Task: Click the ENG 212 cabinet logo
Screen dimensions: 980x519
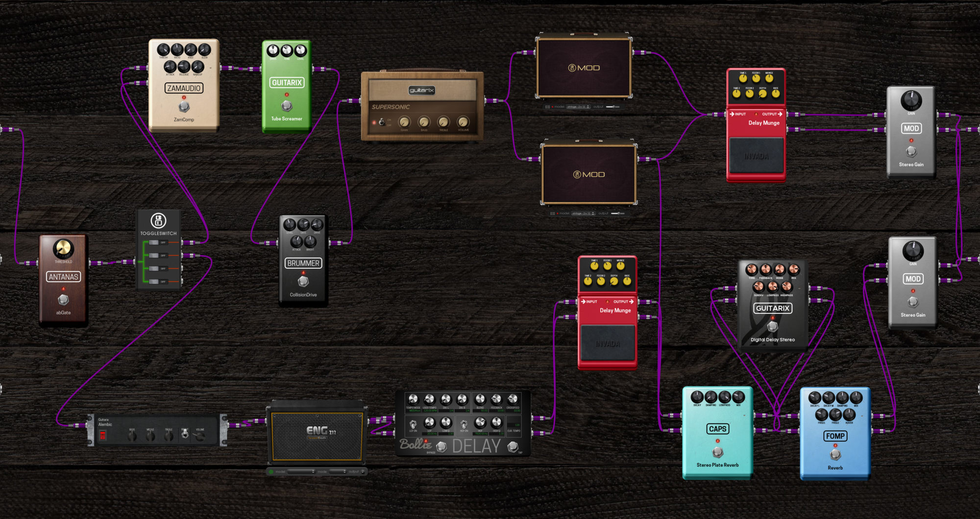Action: [x=321, y=430]
